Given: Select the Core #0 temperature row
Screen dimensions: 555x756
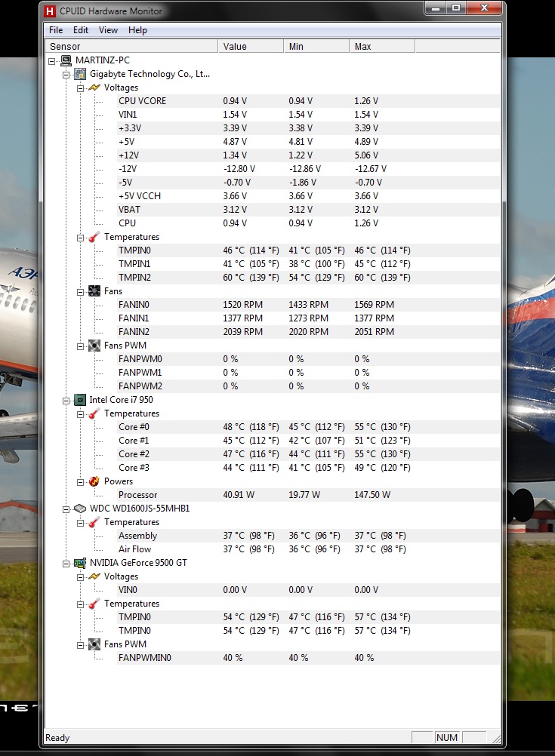Looking at the screenshot, I should point(308,427).
